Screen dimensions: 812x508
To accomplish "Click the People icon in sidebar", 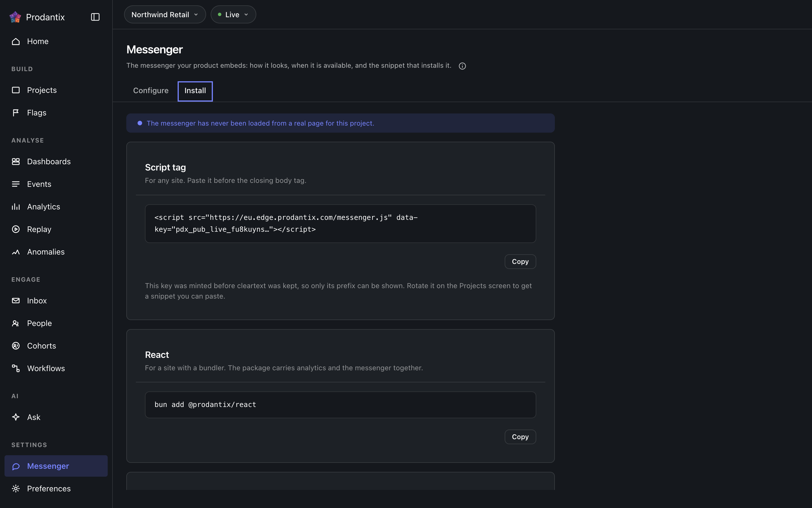I will click(x=16, y=323).
